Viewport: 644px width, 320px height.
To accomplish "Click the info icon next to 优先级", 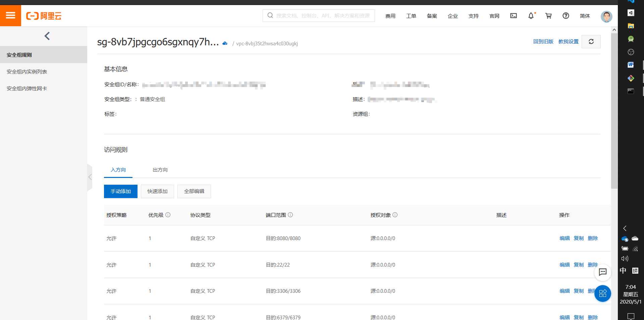I will (x=168, y=215).
